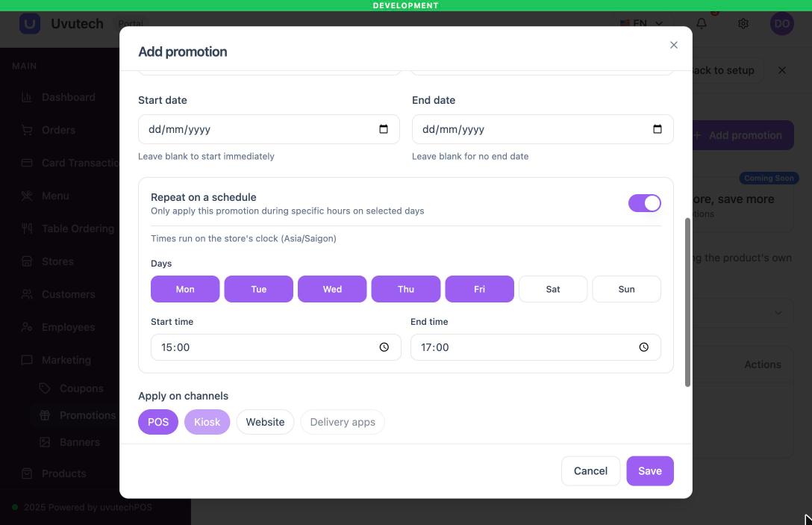This screenshot has width=812, height=525.
Task: Deselect Tue from schedule days
Action: [258, 289]
